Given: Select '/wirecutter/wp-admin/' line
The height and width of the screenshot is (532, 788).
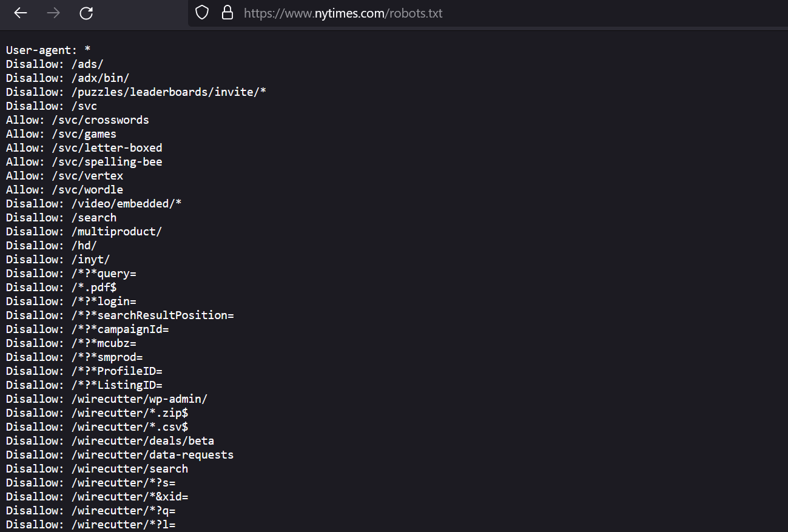Looking at the screenshot, I should point(107,399).
